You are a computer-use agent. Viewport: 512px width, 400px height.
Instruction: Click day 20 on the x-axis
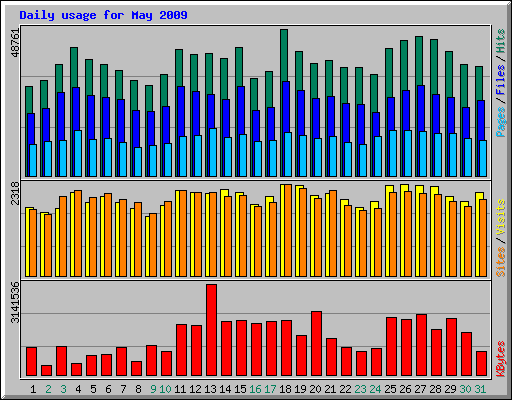[315, 389]
